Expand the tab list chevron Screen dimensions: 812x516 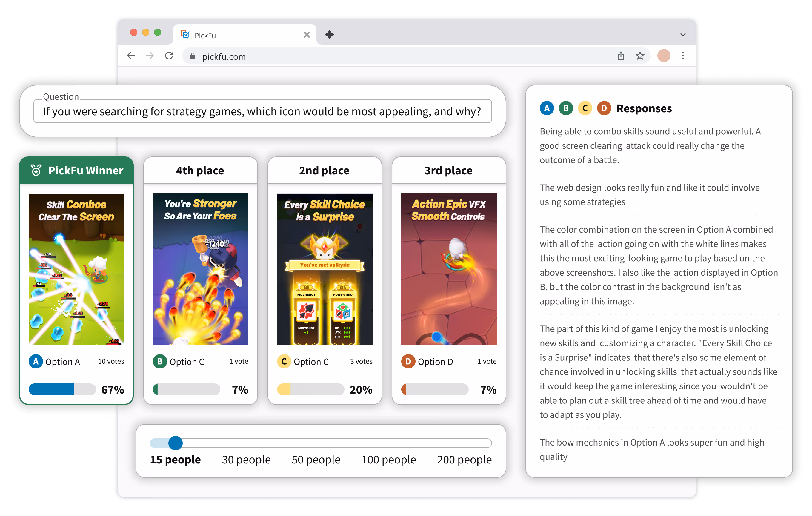(x=683, y=35)
